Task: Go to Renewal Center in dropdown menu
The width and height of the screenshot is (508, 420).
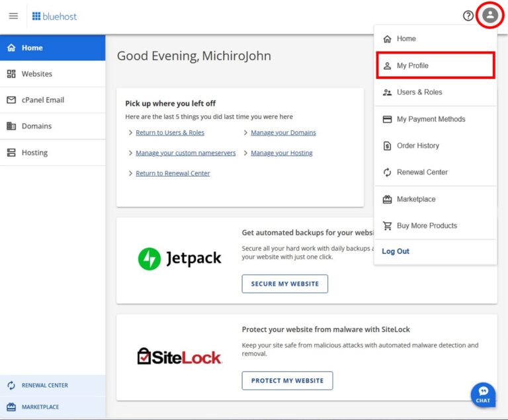Action: pyautogui.click(x=435, y=172)
